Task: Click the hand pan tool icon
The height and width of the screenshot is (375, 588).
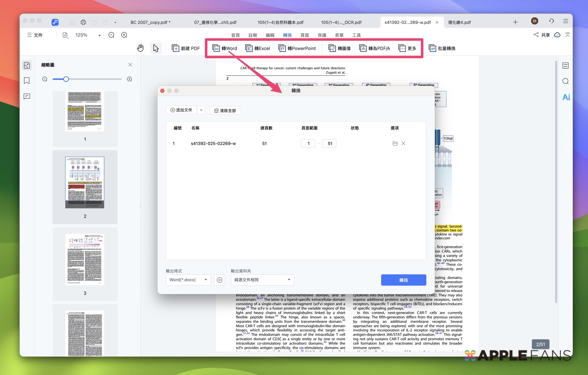Action: tap(140, 48)
